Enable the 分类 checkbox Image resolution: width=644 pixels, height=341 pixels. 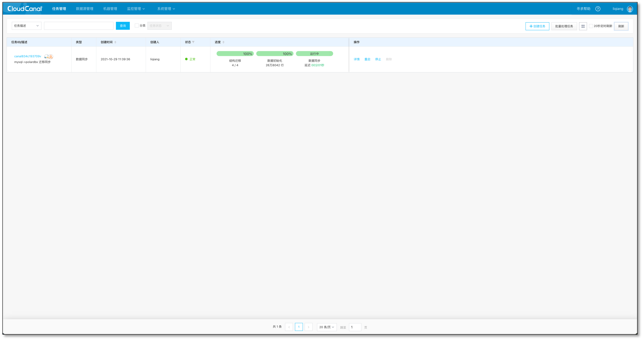point(137,25)
